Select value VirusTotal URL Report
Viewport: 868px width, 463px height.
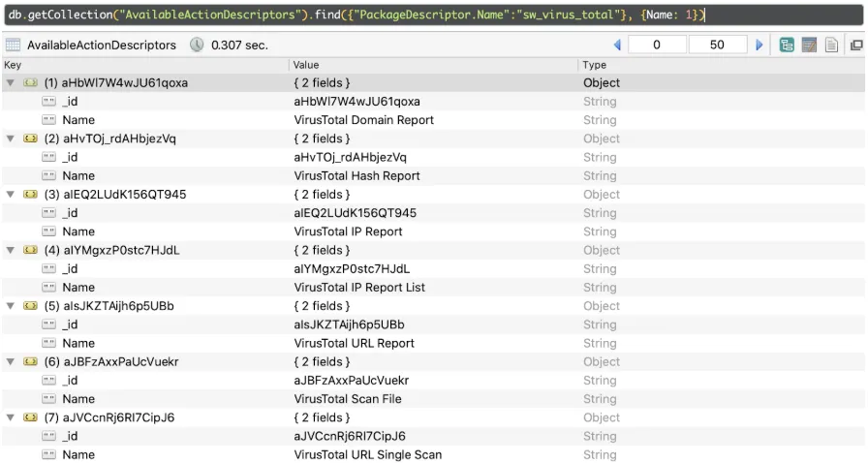355,343
